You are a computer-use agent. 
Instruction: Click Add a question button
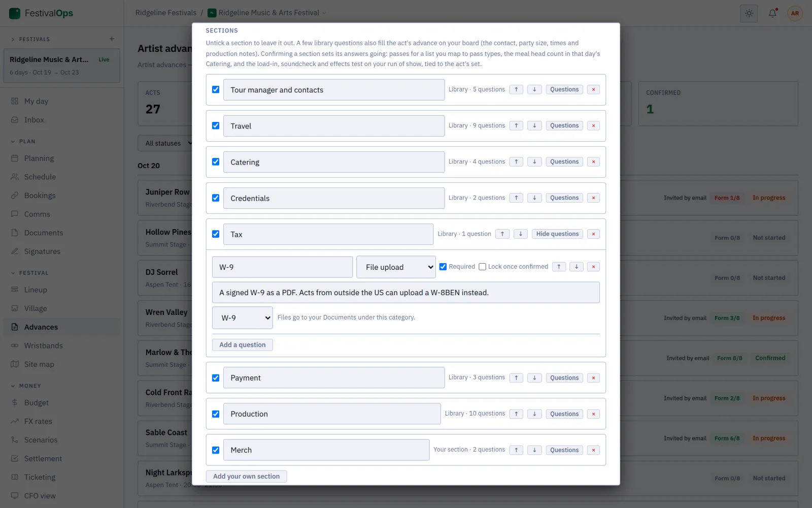coord(242,345)
